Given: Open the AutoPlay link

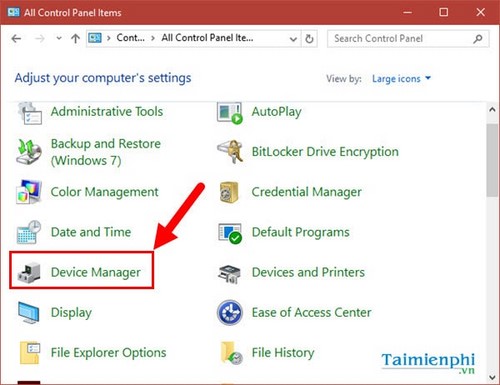Looking at the screenshot, I should coord(276,112).
